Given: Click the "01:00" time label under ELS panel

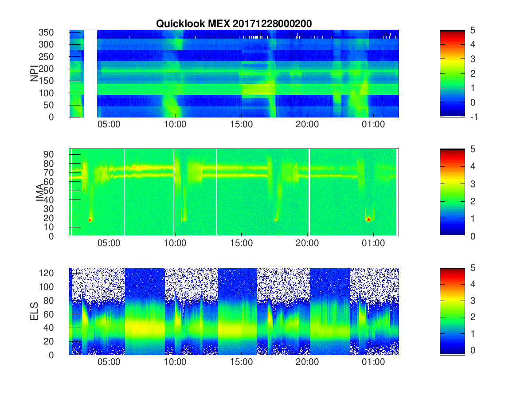Looking at the screenshot, I should [x=373, y=362].
